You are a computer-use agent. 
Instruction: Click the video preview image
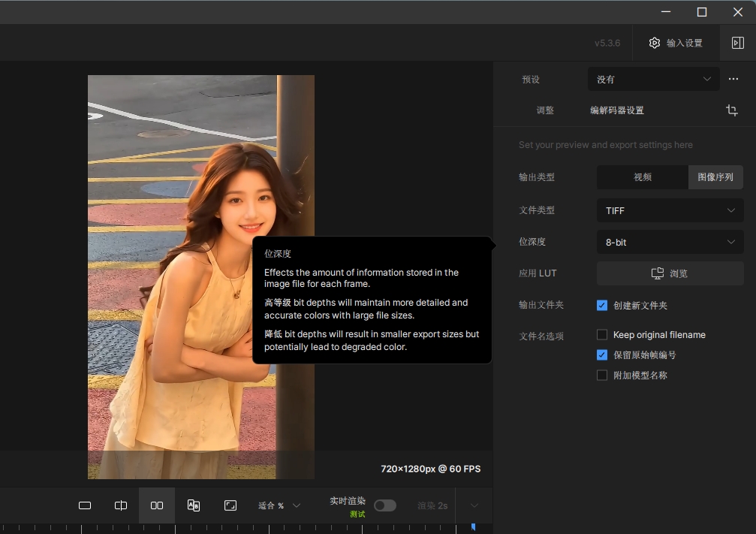[x=201, y=277]
